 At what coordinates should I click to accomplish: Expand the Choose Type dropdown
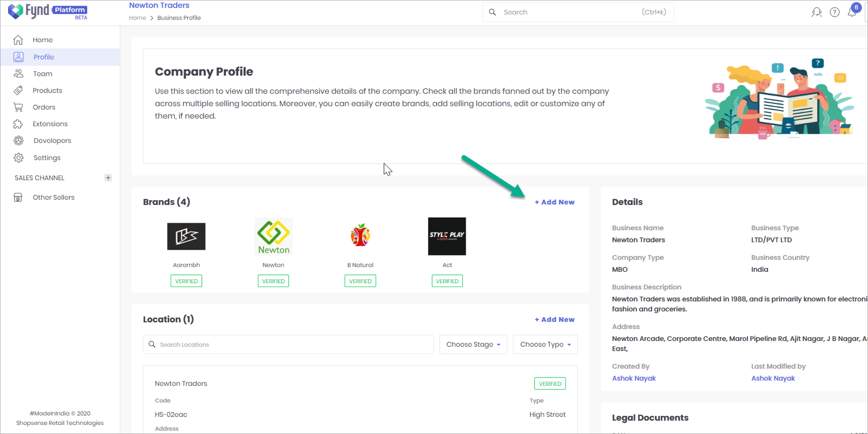point(545,344)
